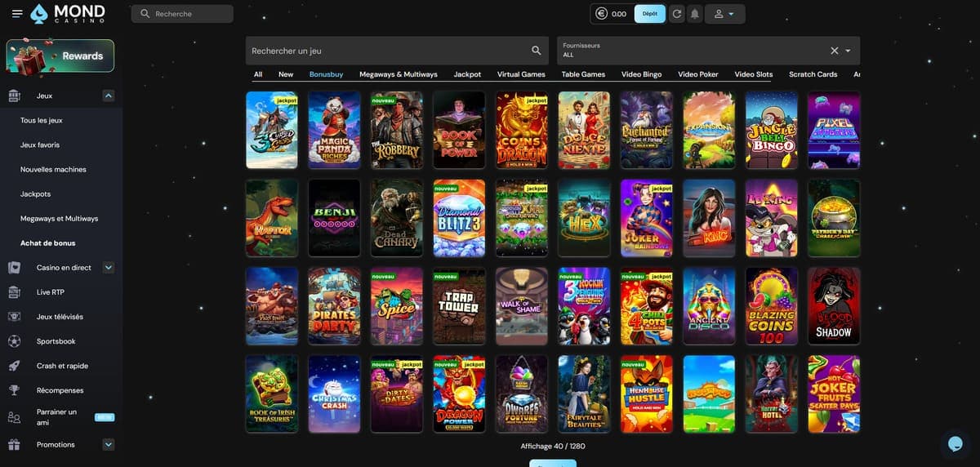
Task: Open The Robbery game thumbnail
Action: point(396,130)
